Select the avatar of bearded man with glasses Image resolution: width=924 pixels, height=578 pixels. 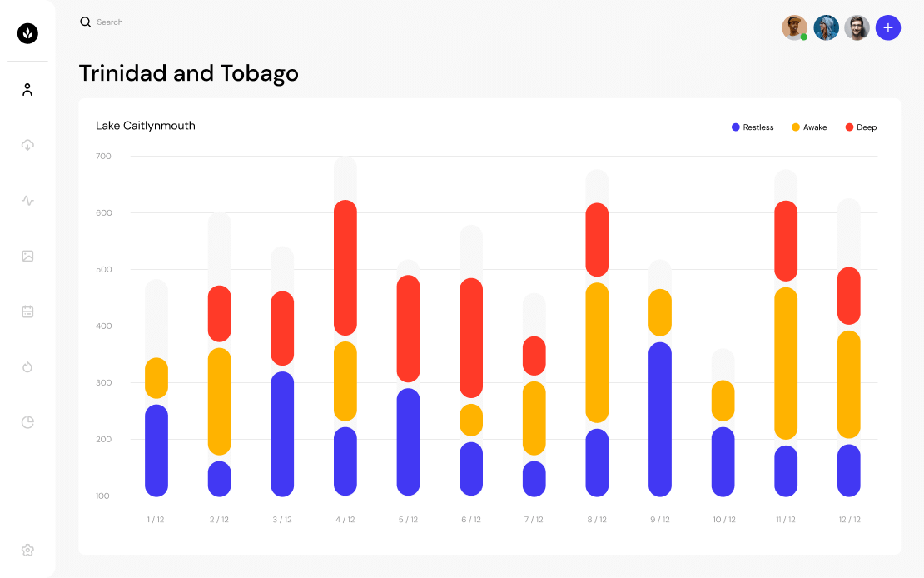pos(857,27)
